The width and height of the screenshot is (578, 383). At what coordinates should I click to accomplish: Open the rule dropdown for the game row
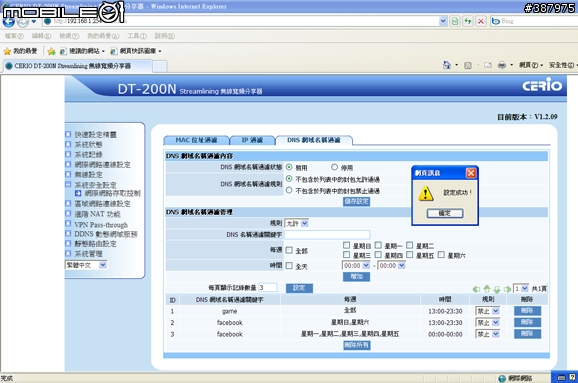(488, 311)
